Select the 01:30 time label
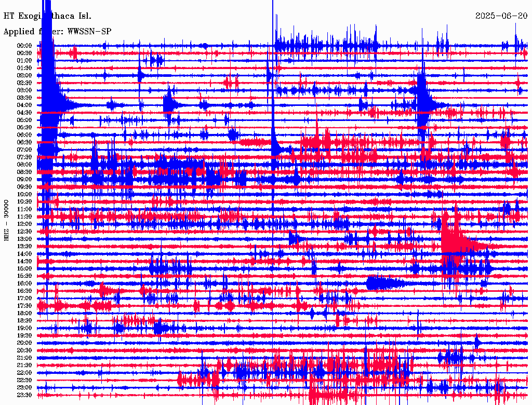This screenshot has height=405, width=532. coord(24,68)
